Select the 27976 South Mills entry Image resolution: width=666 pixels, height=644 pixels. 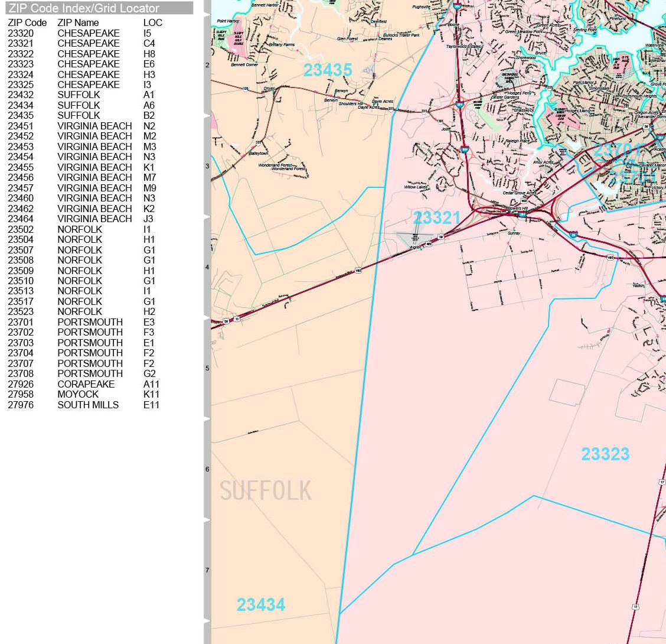click(85, 405)
